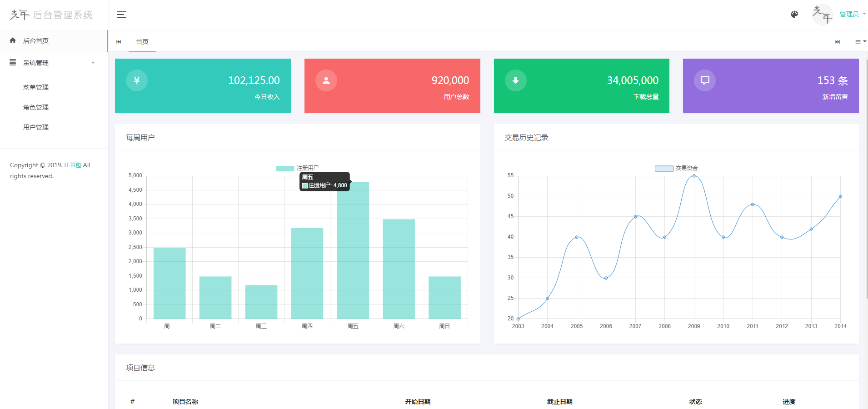868x409 pixels.
Task: Click the user avatar image
Action: click(x=822, y=15)
